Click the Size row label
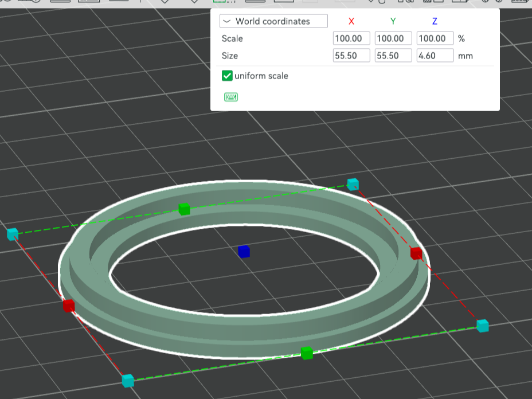Viewport: 532px width, 399px height. 230,56
